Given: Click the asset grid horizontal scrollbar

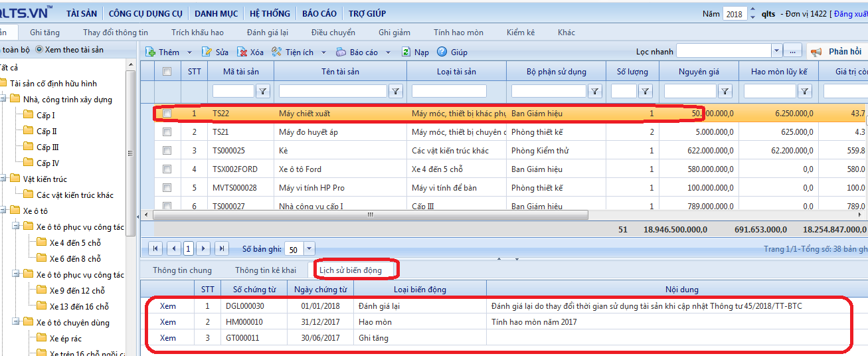Looking at the screenshot, I should pyautogui.click(x=371, y=215).
